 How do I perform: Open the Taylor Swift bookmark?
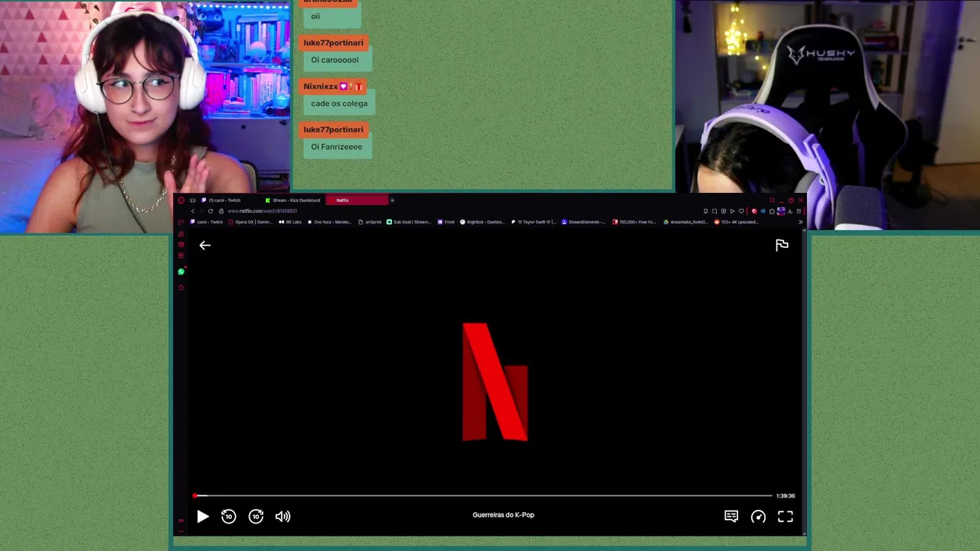pyautogui.click(x=534, y=222)
